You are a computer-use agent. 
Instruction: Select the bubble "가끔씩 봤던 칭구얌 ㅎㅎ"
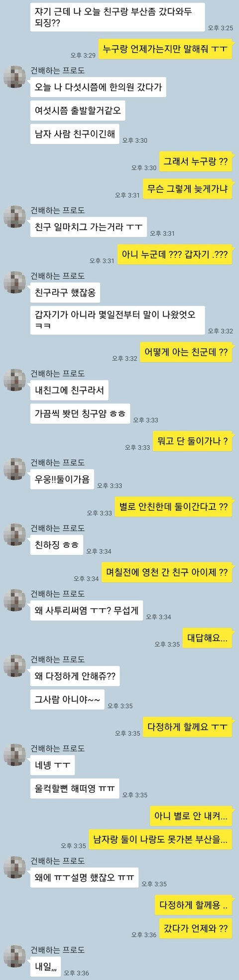coord(80,413)
